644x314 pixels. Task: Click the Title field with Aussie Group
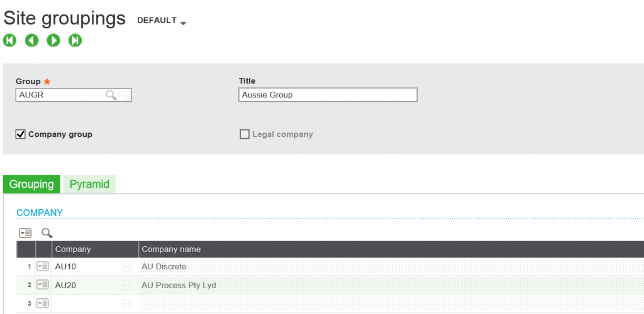pos(327,95)
